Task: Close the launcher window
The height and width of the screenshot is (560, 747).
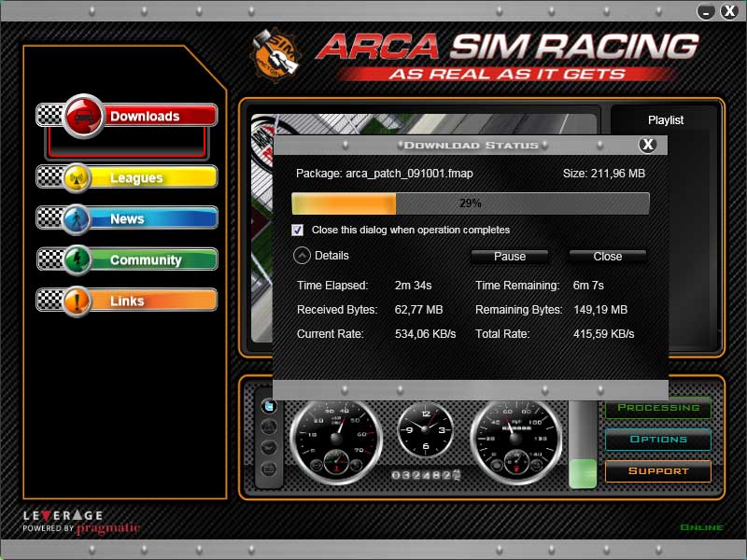Action: (729, 11)
